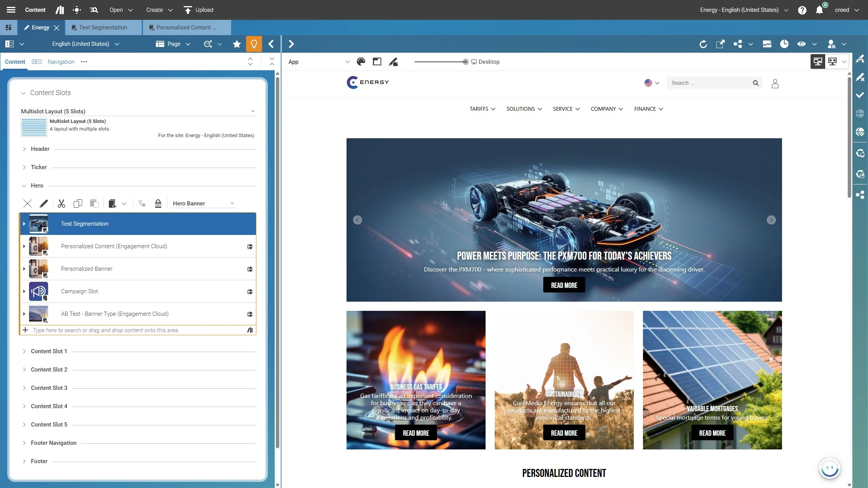Toggle the lock icon in Hero toolbar
The image size is (868, 488).
coord(158,204)
